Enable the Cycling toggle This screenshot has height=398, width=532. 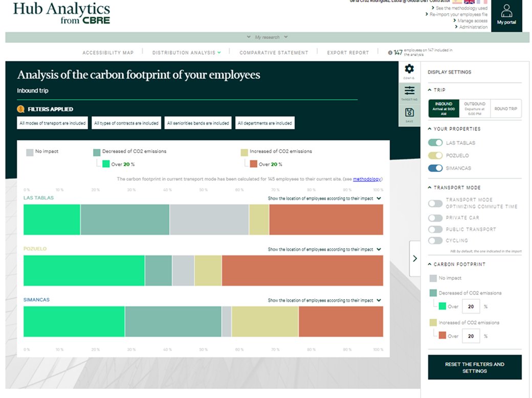pos(435,240)
